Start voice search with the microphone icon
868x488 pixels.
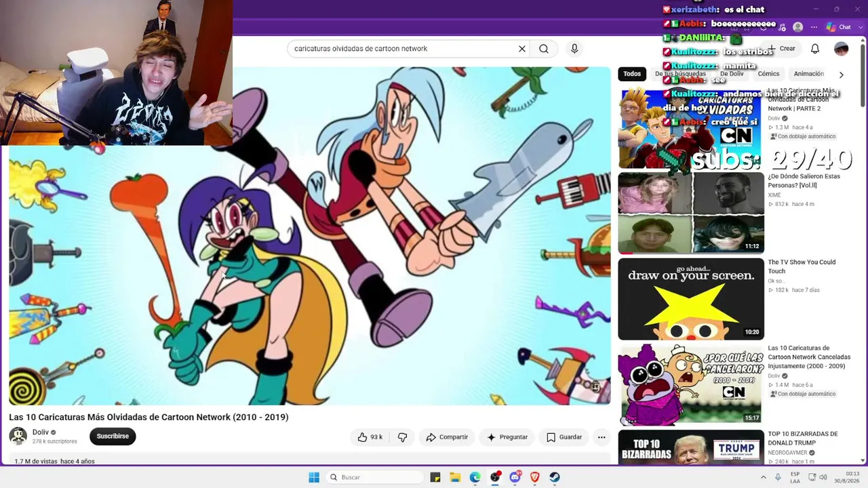point(574,49)
